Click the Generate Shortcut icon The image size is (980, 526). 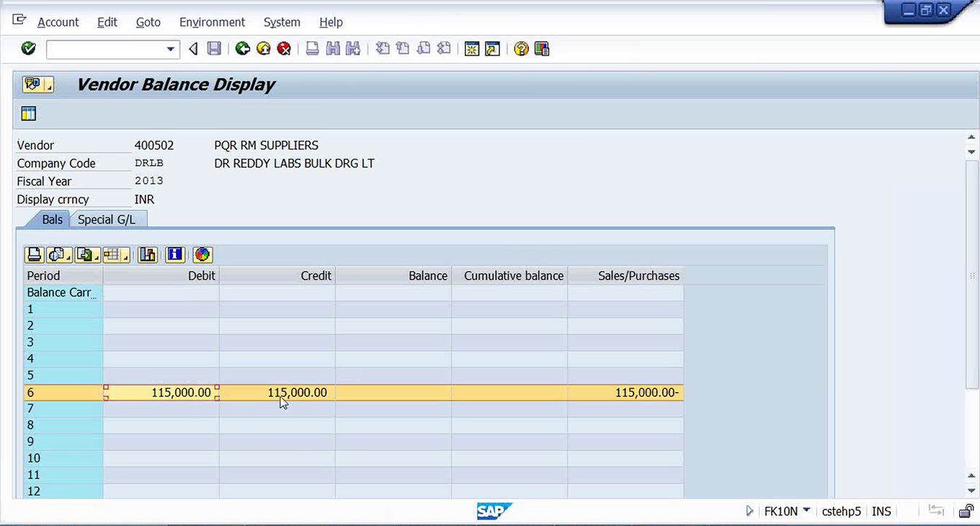click(492, 49)
